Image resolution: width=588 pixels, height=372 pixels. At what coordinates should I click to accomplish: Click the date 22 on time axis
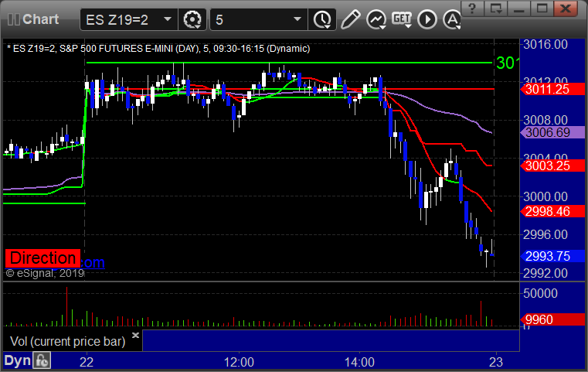(x=87, y=362)
